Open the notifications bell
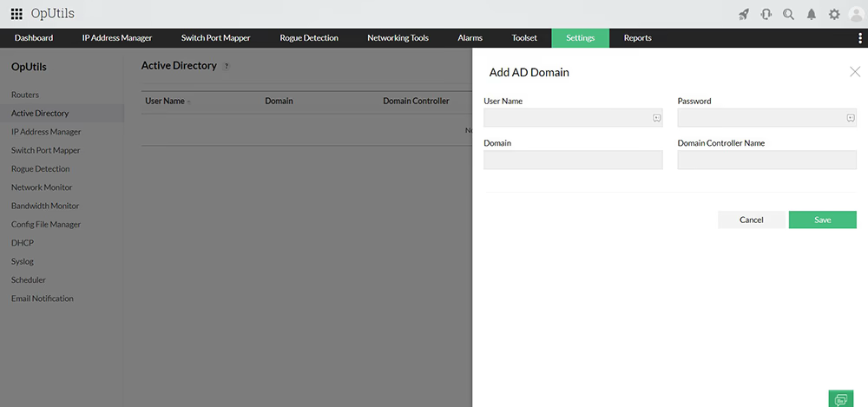This screenshot has height=407, width=868. click(812, 15)
